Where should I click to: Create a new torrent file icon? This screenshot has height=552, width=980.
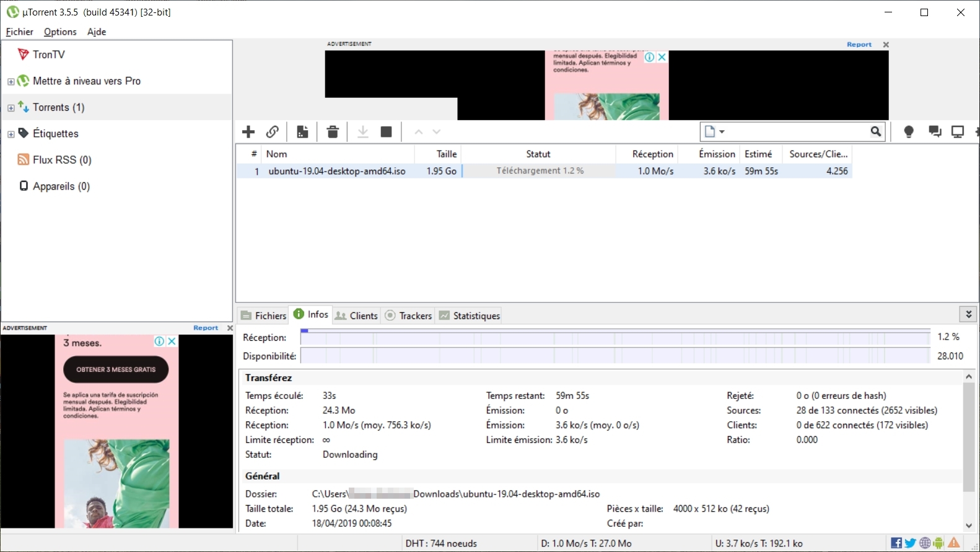click(x=302, y=131)
